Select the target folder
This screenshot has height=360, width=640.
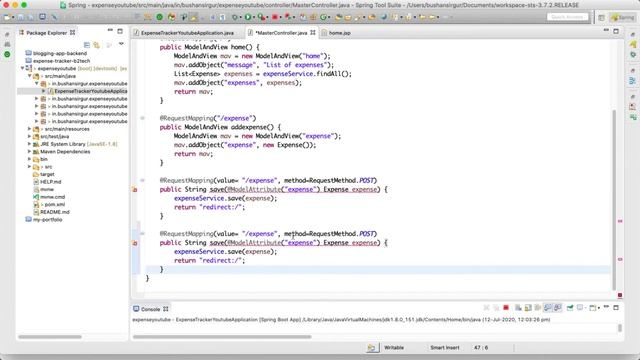pyautogui.click(x=47, y=174)
